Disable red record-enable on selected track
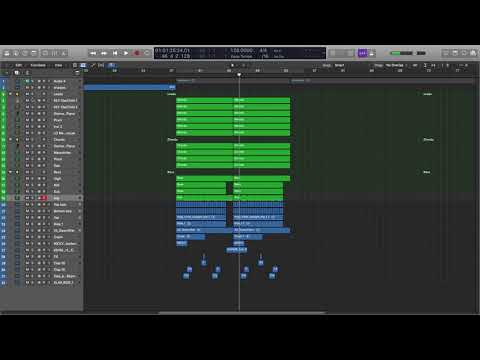Viewport: 480px width, 360px height. click(x=43, y=198)
